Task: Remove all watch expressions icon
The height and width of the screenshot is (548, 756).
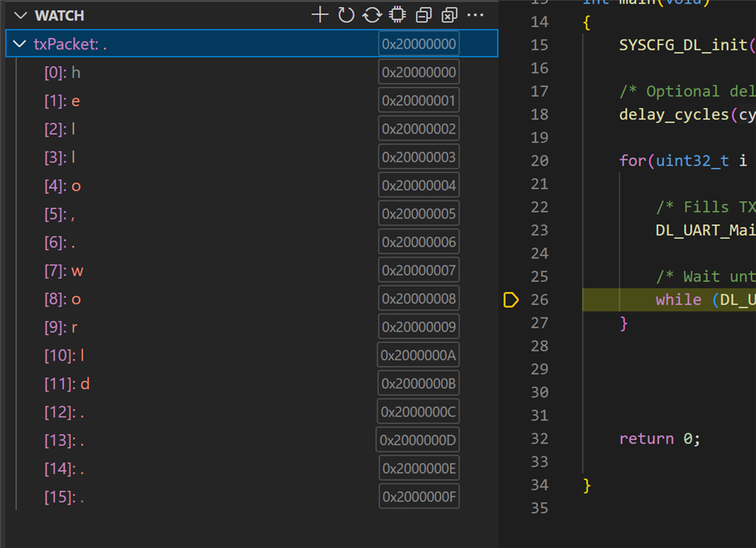Action: pos(449,15)
